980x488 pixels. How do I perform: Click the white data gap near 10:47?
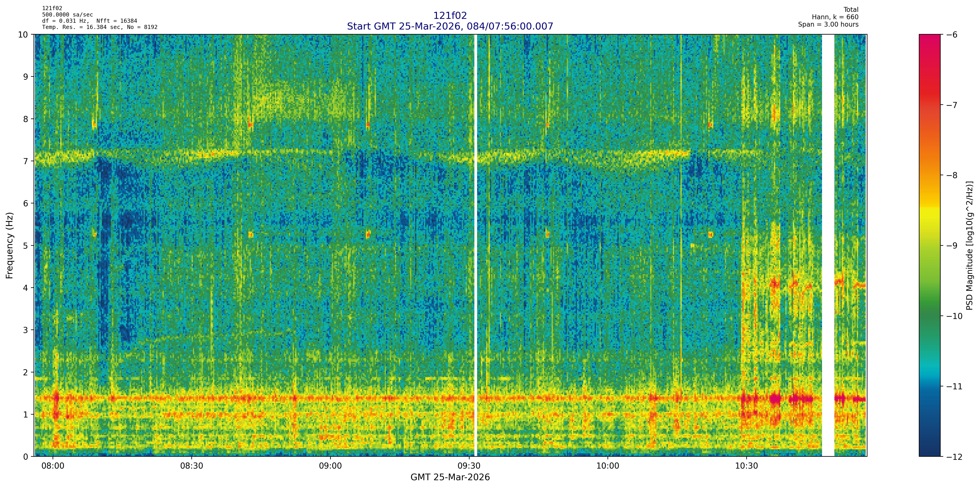pyautogui.click(x=828, y=246)
